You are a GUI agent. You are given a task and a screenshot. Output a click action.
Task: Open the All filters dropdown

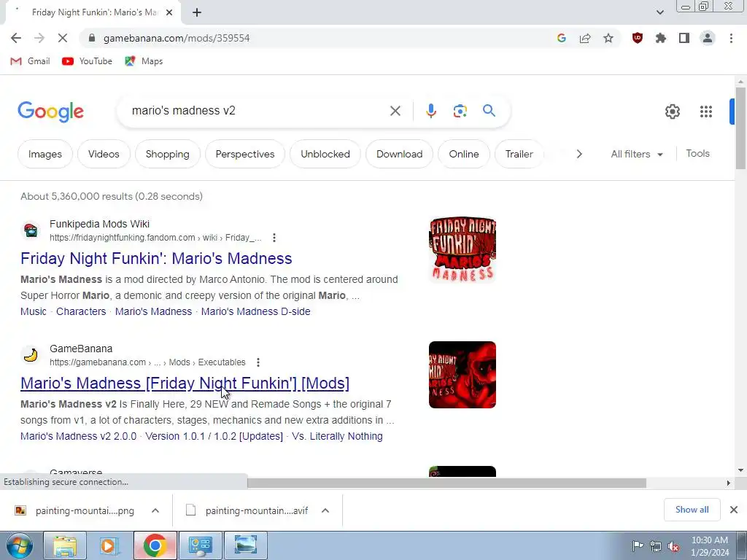(637, 154)
